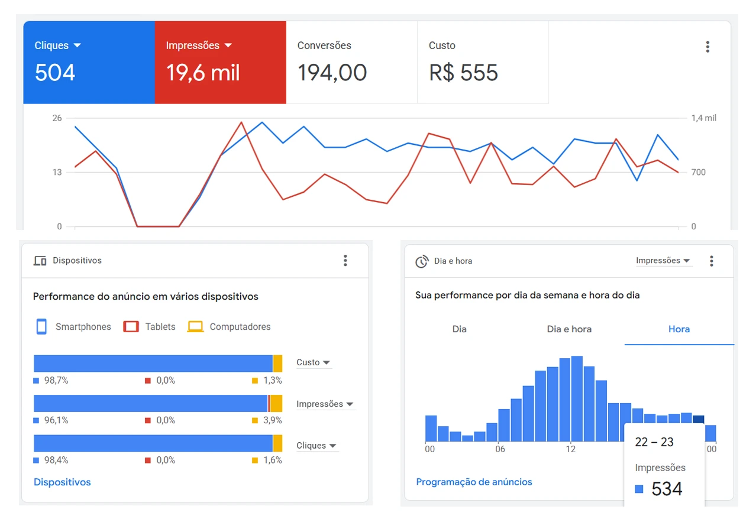Click the Computadores legend icon
This screenshot has height=532, width=756.
pyautogui.click(x=195, y=327)
